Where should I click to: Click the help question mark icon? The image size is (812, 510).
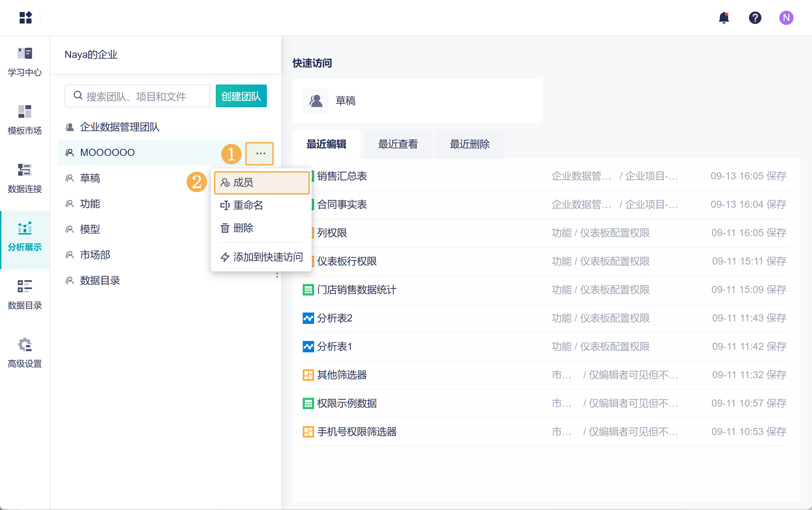pos(755,18)
